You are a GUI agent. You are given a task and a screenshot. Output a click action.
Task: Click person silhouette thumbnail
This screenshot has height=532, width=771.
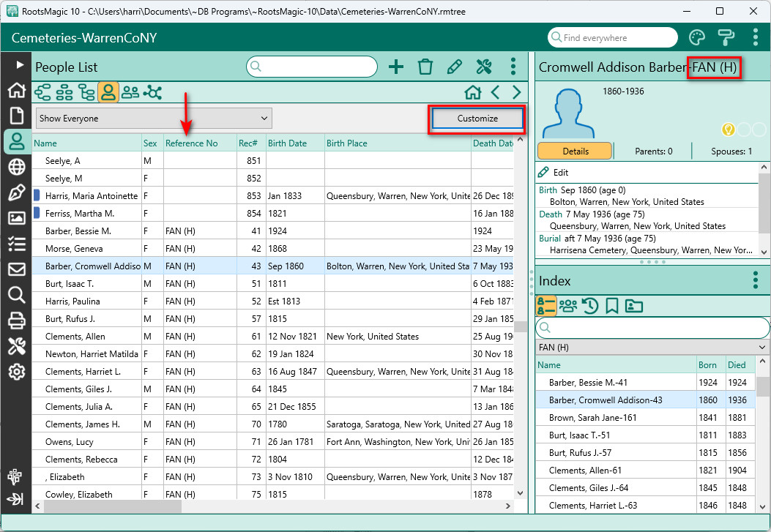(x=568, y=114)
